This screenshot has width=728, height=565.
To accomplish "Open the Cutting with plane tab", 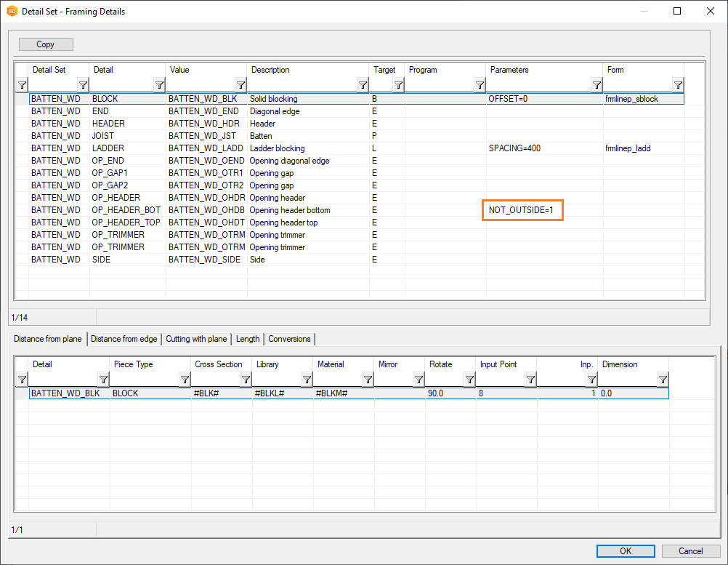I will click(x=196, y=339).
